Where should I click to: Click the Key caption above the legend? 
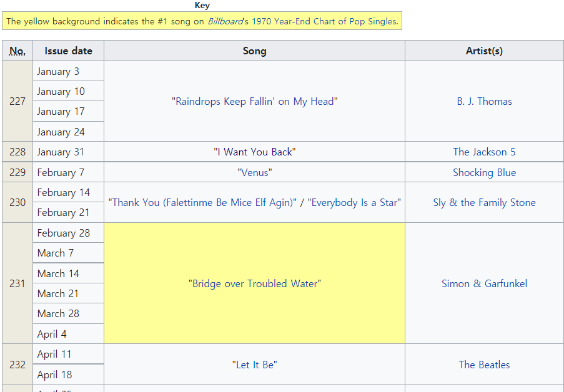click(x=202, y=5)
